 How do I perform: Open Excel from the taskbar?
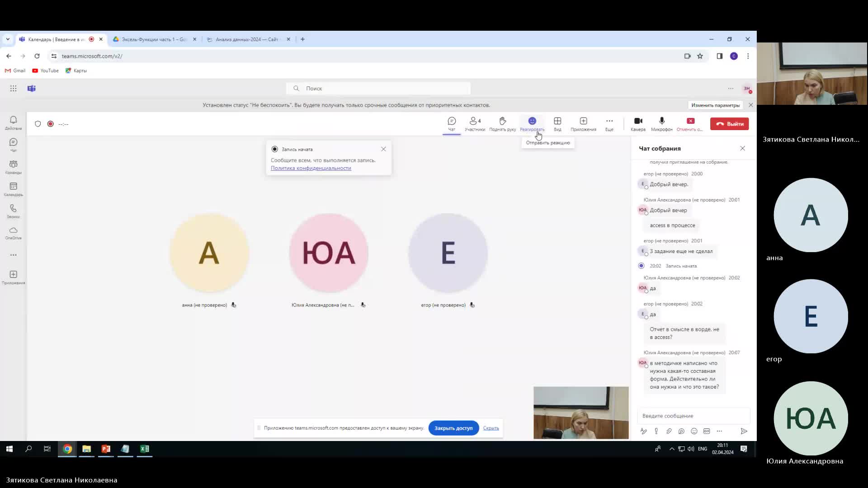pos(144,449)
